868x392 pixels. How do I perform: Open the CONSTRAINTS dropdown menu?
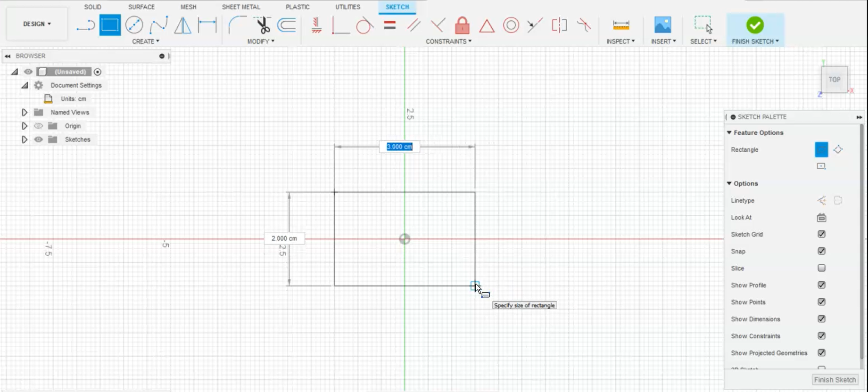pos(448,41)
